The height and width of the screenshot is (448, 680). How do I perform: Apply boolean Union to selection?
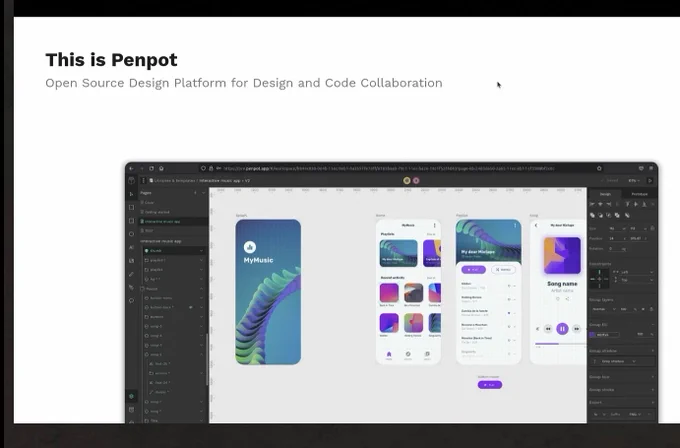(x=592, y=215)
